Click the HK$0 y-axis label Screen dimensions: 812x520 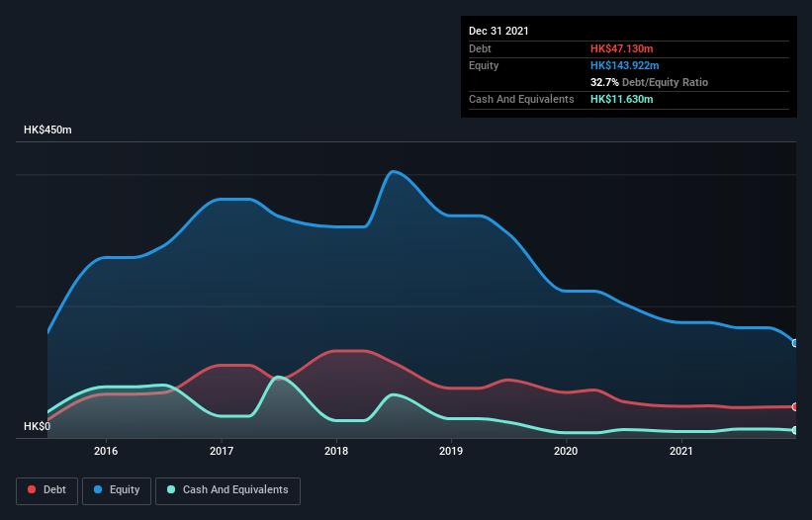tap(38, 426)
